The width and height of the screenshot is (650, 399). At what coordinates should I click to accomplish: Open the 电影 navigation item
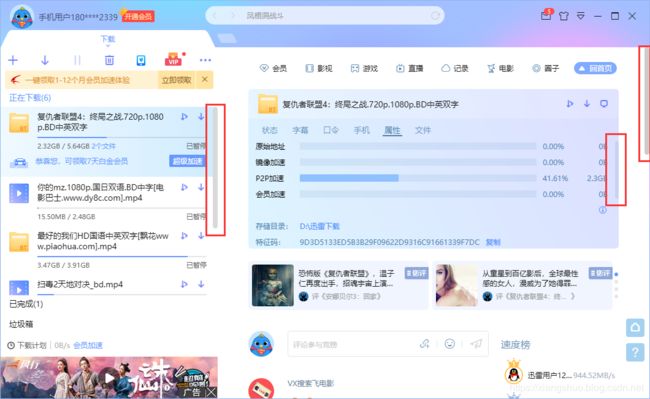500,68
